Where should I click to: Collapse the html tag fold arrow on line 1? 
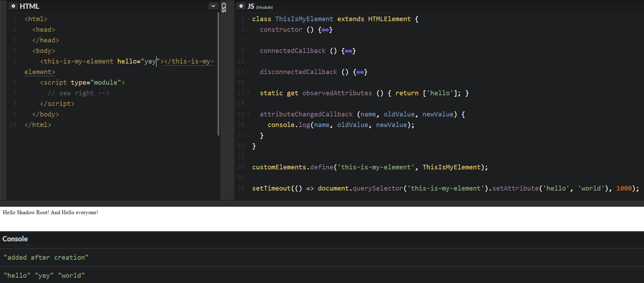21,19
